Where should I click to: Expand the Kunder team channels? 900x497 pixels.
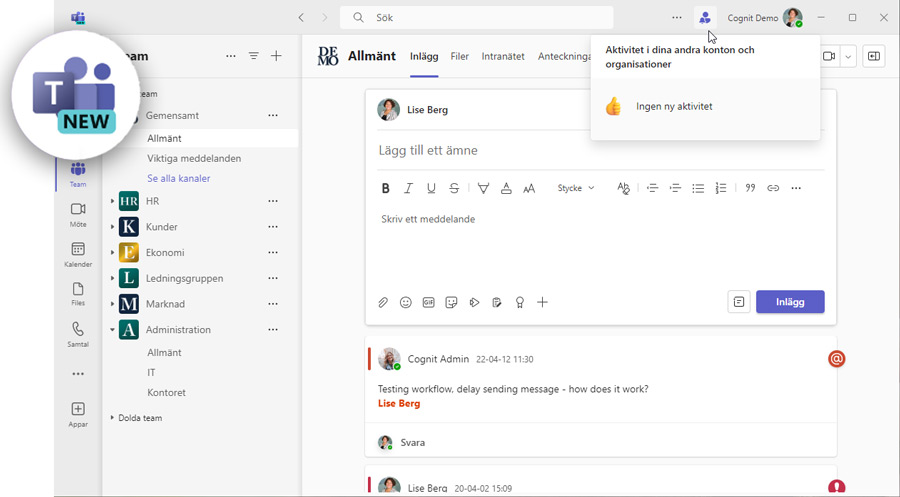click(x=113, y=227)
